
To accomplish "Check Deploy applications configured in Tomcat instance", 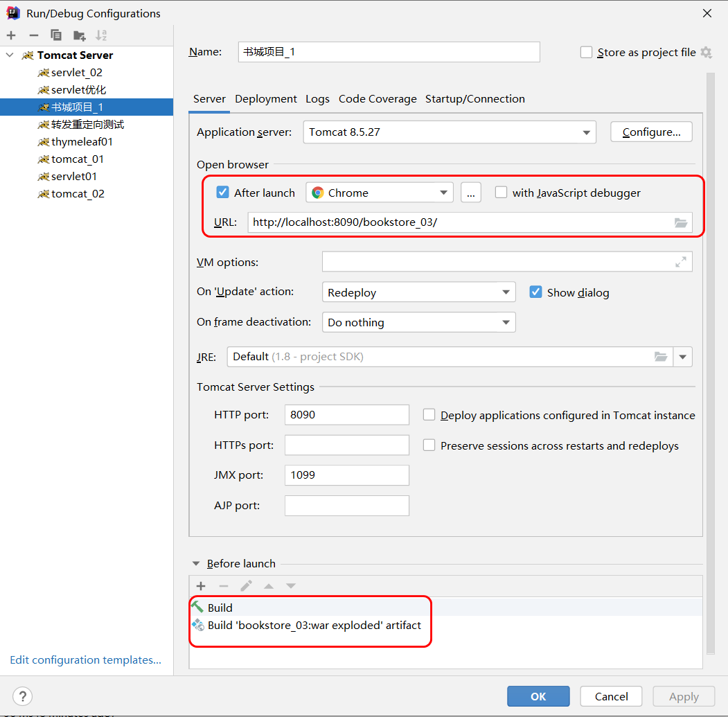I will 429,415.
